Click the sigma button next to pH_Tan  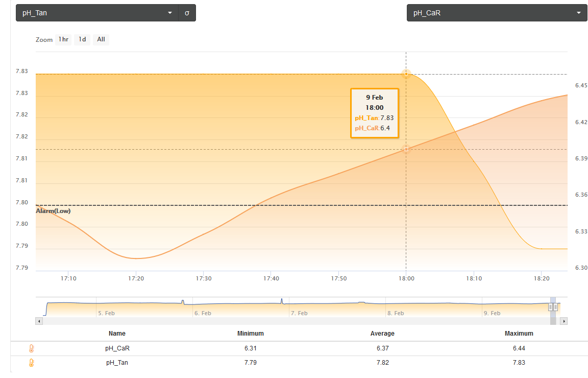(x=187, y=13)
